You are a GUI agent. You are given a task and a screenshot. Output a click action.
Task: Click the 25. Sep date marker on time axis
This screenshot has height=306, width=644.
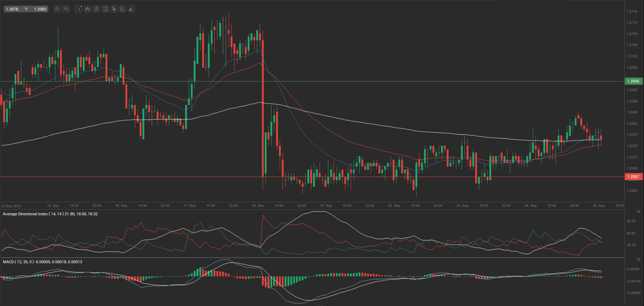tap(598, 206)
